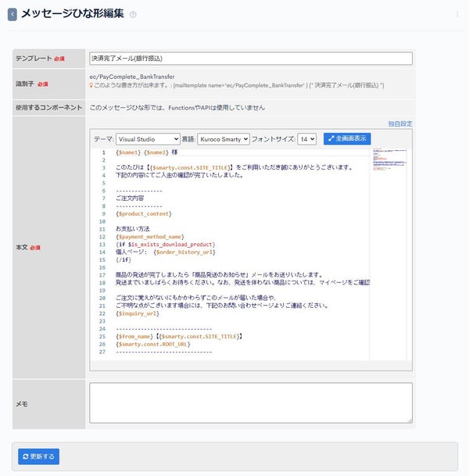The image size is (469, 476).
Task: Open the フォントサイズ 14 dropdown
Action: coord(306,139)
